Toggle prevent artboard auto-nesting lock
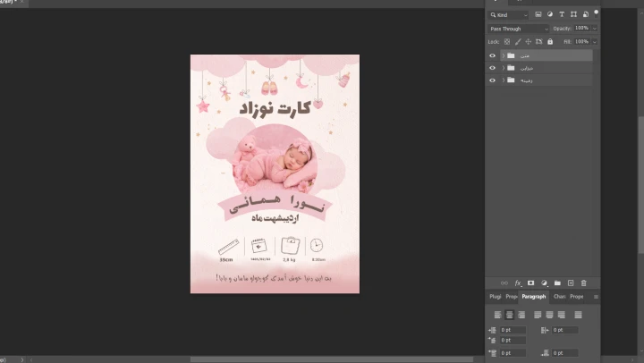644x363 pixels. [538, 42]
